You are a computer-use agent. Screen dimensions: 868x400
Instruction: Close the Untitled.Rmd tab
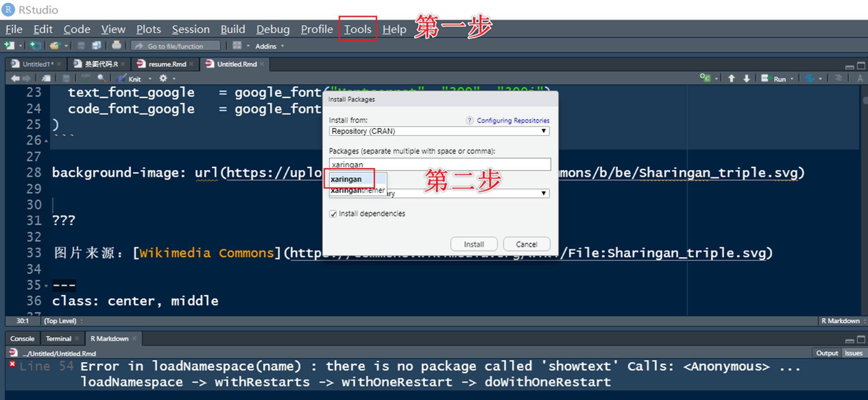point(262,64)
